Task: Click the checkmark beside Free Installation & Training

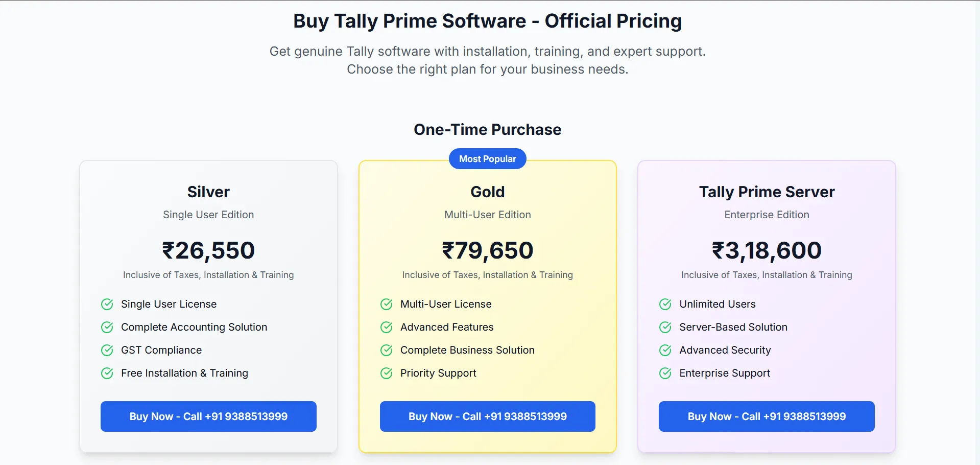Action: [107, 373]
